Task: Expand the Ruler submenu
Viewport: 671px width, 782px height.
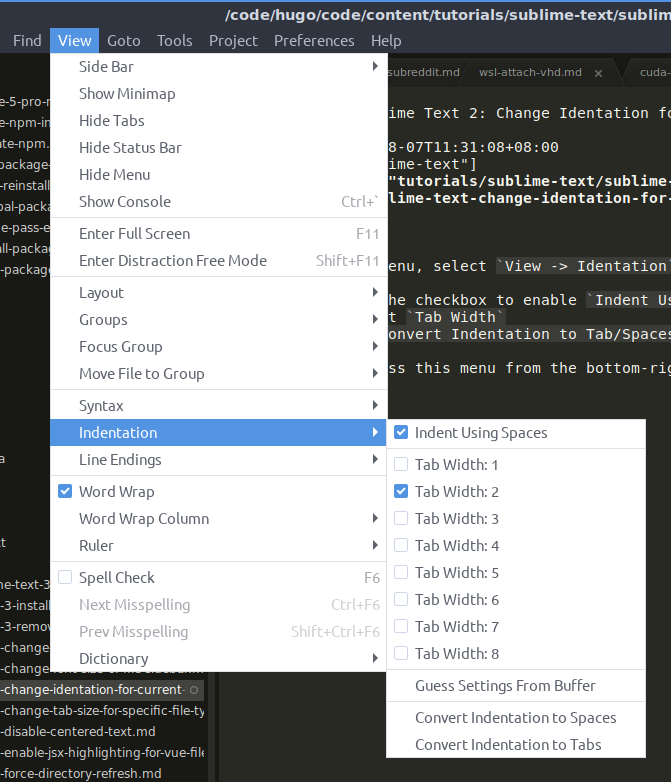Action: 219,545
